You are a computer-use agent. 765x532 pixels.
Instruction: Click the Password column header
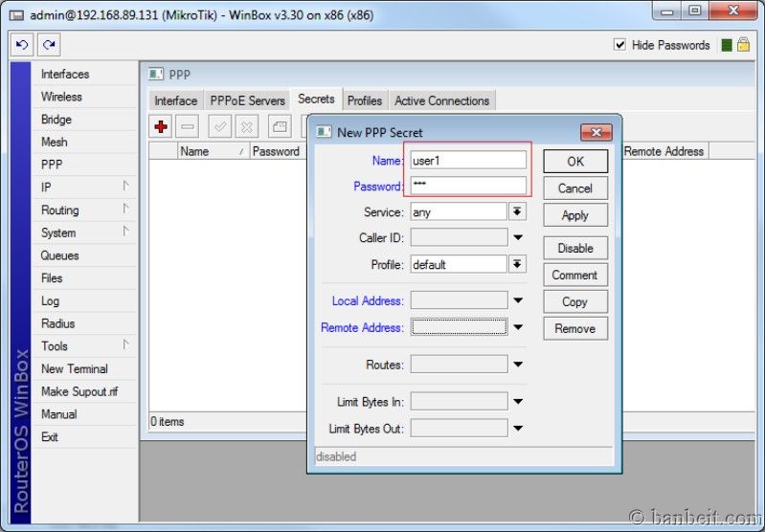pyautogui.click(x=279, y=151)
